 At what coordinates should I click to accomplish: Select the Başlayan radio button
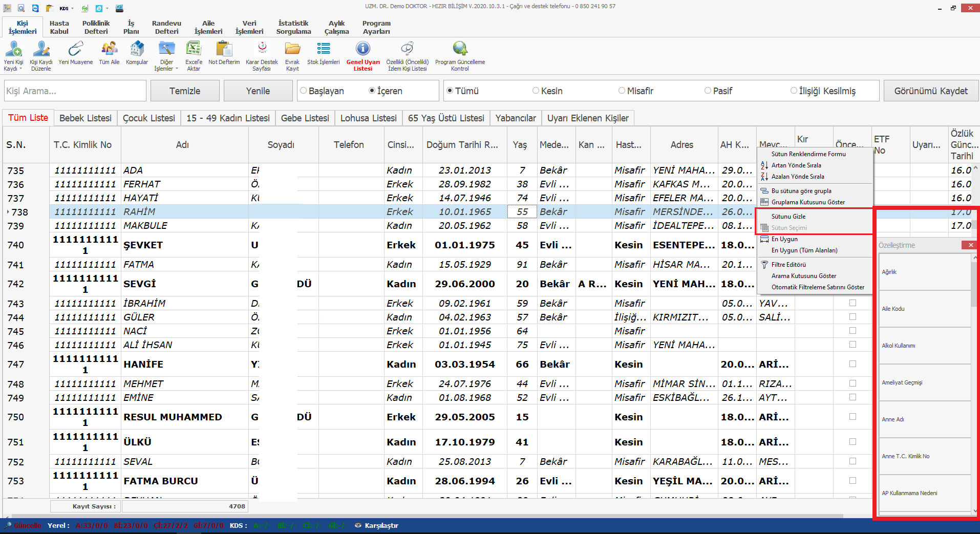(x=304, y=91)
